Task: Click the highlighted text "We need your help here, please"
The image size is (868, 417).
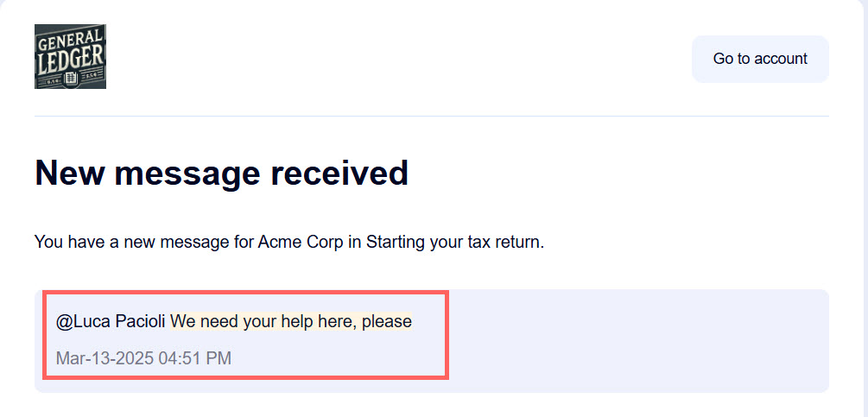Action: click(x=290, y=322)
